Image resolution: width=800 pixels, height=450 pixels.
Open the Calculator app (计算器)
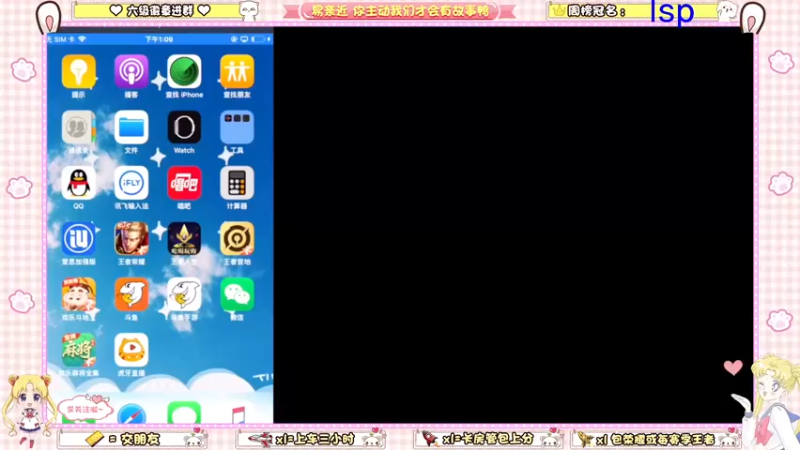coord(237,183)
